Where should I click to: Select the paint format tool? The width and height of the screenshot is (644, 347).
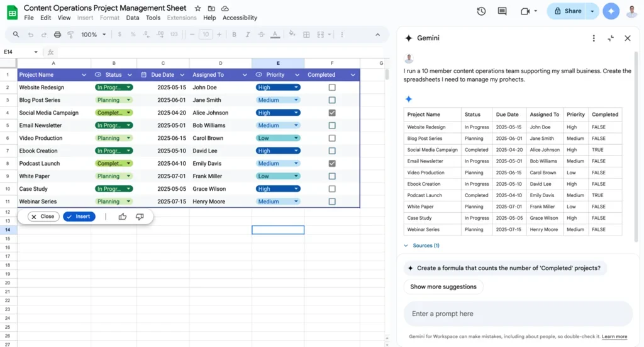[70, 35]
